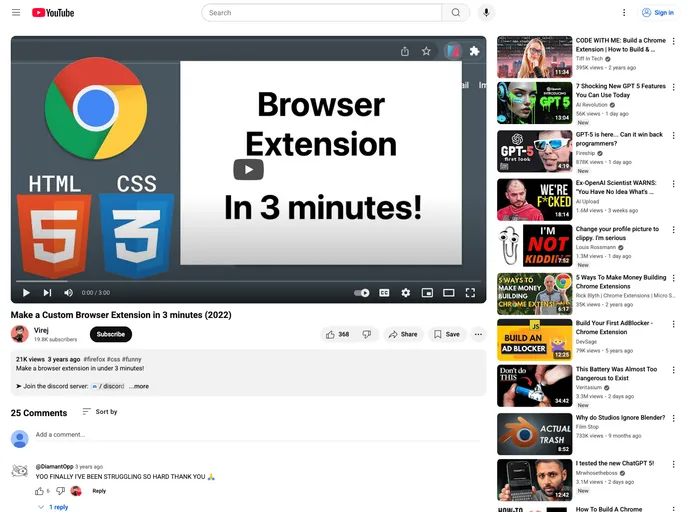Viewport: 688px width, 512px height.
Task: Open the Sort by comments dropdown
Action: pos(100,412)
